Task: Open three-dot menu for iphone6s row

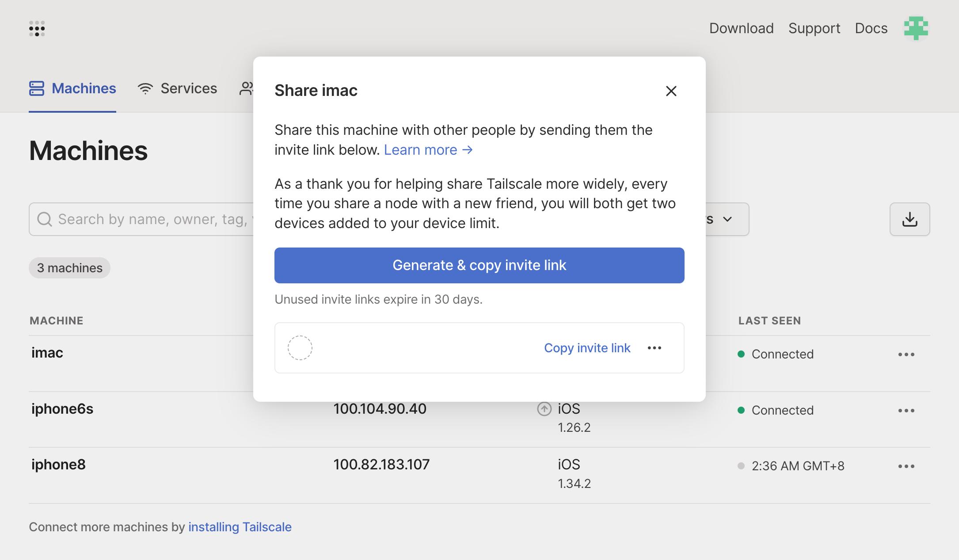Action: (x=906, y=411)
